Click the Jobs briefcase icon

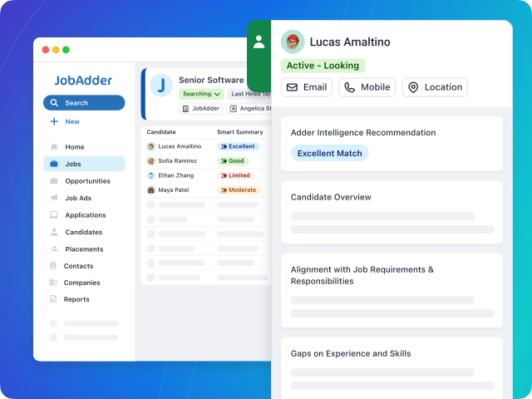(54, 164)
